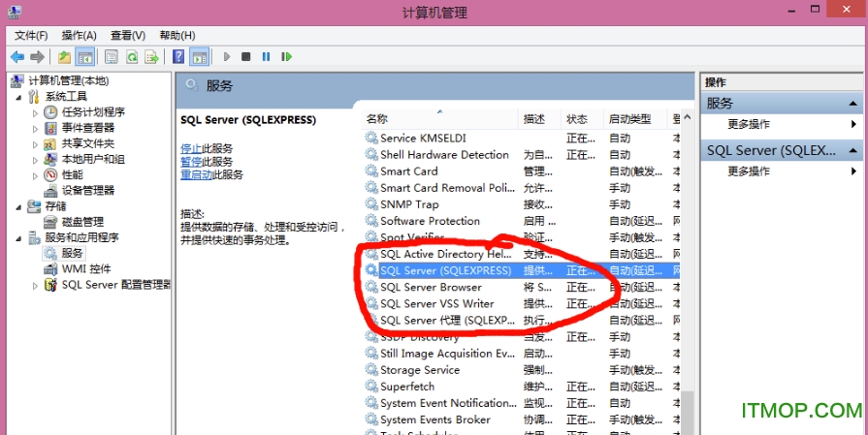Screen dimensions: 868x435
Task: Select Smart Card Removal Policy service
Action: [x=522, y=188]
